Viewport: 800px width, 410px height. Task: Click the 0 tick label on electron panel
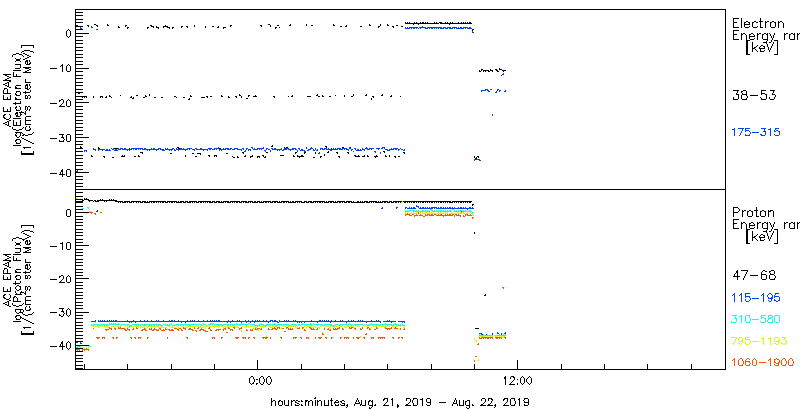pyautogui.click(x=68, y=34)
